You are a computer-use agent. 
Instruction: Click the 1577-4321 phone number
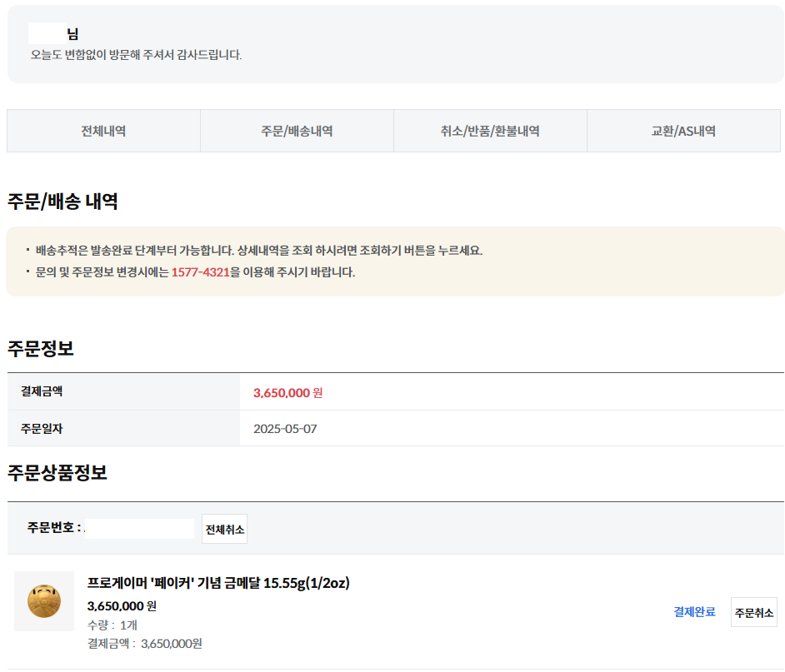click(x=200, y=272)
